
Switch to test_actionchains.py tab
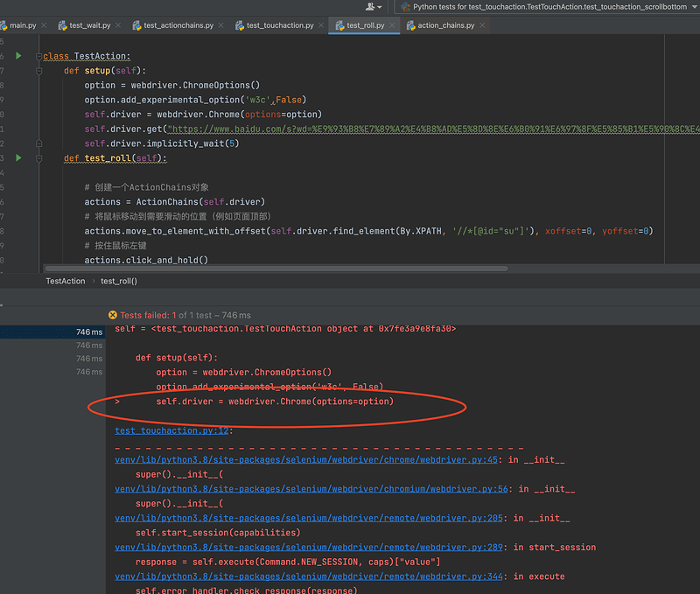tap(178, 25)
